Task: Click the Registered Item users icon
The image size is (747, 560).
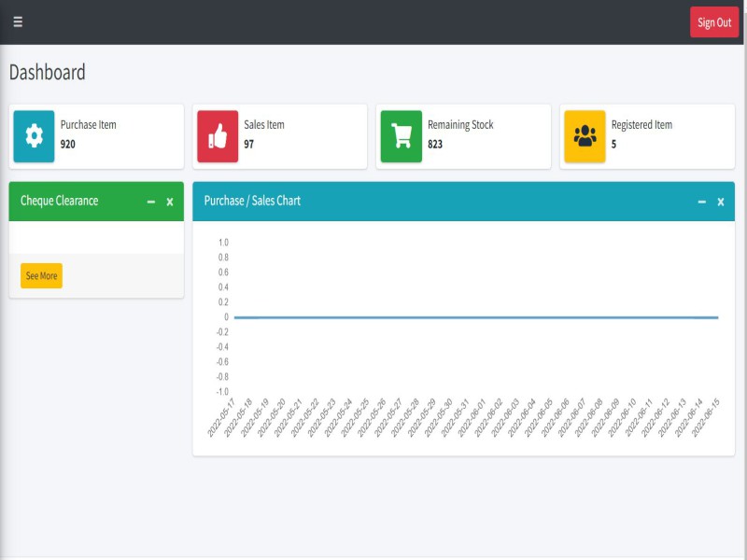Action: (585, 136)
